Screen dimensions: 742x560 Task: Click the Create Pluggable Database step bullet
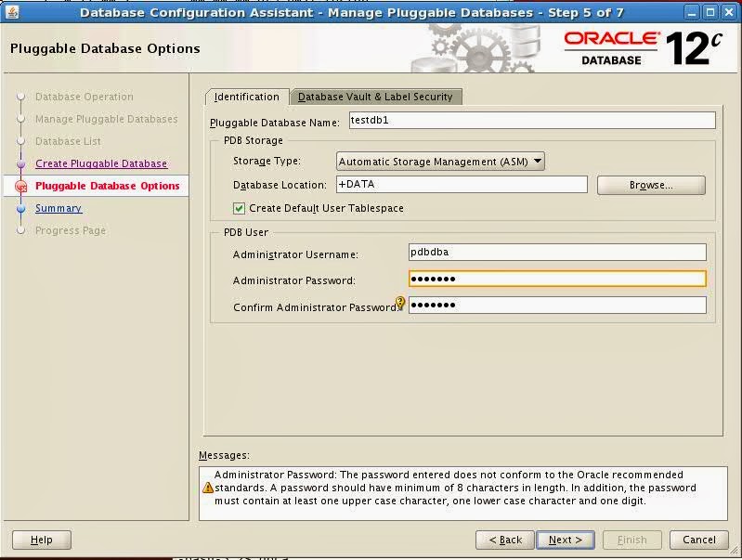20,163
